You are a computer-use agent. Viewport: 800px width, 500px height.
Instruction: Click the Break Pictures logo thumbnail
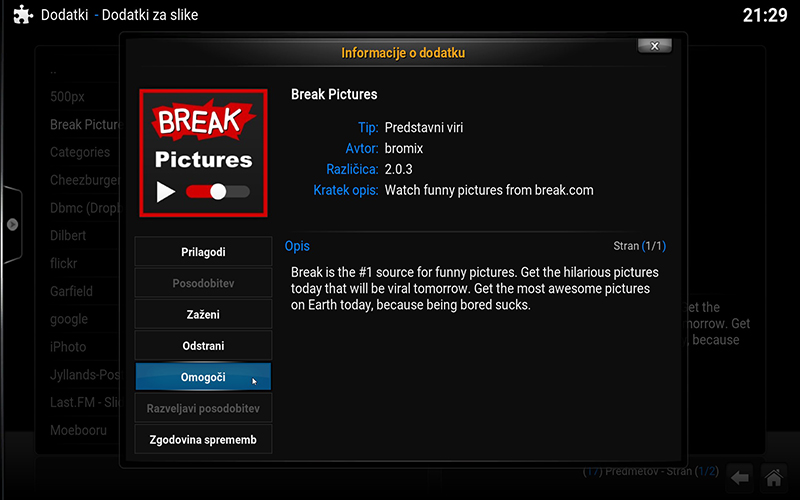[x=203, y=152]
